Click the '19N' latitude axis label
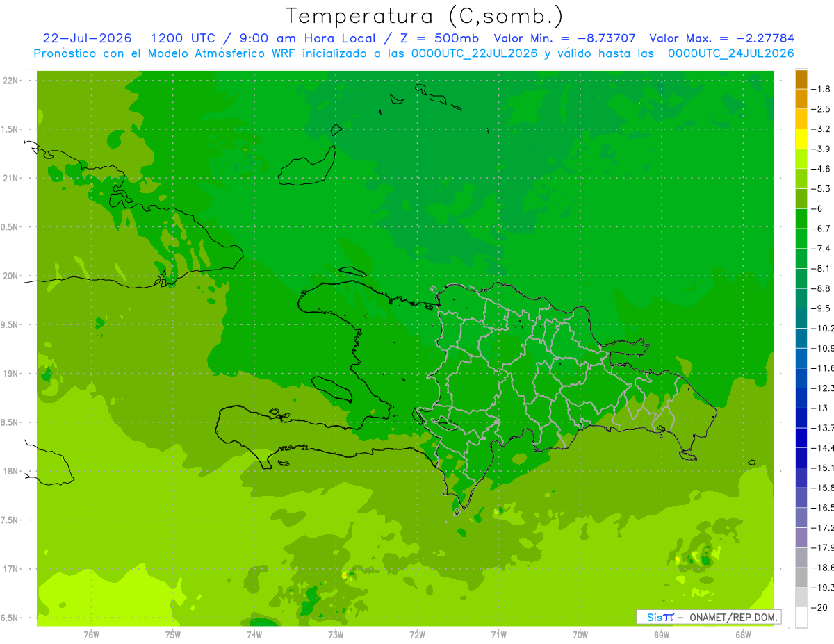 pyautogui.click(x=12, y=374)
